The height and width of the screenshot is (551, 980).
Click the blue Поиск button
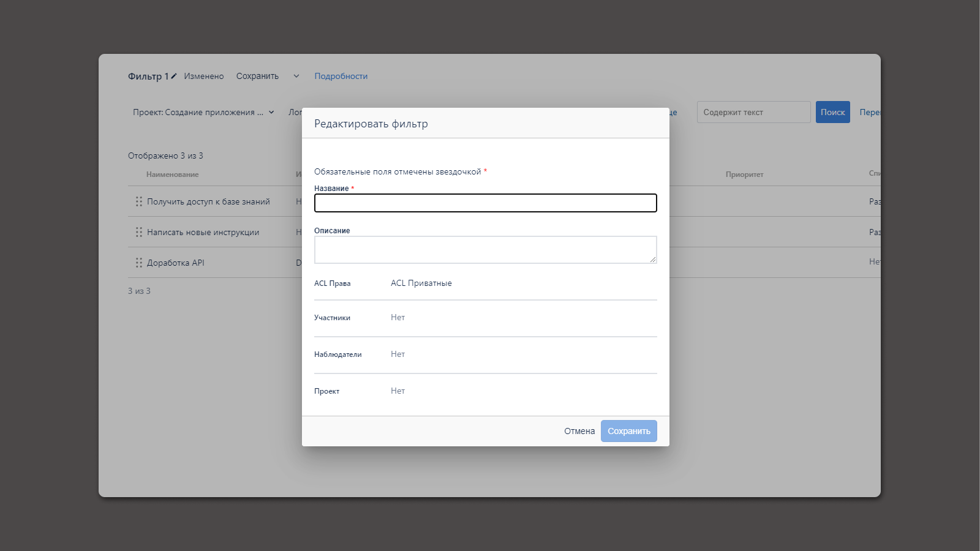point(833,112)
